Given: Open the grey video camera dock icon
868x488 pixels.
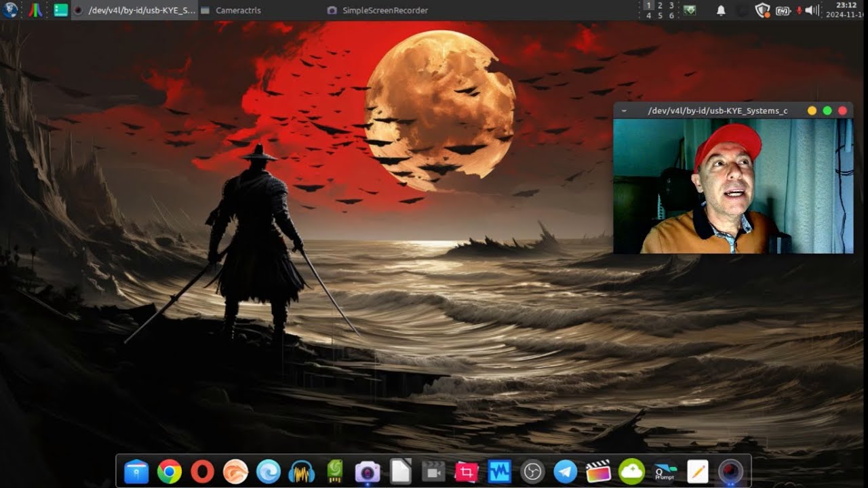Looking at the screenshot, I should tap(433, 471).
